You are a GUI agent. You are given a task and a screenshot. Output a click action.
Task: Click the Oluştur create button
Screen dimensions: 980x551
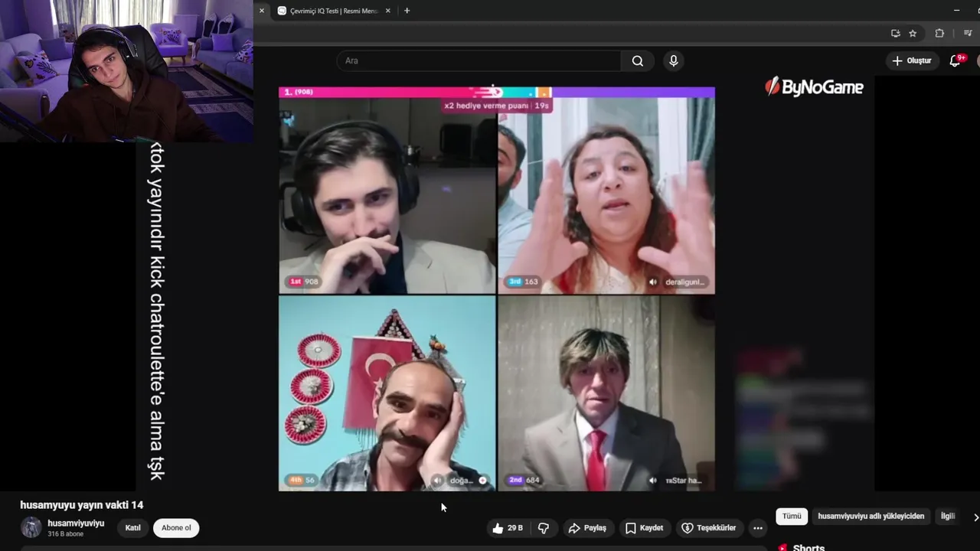point(912,60)
